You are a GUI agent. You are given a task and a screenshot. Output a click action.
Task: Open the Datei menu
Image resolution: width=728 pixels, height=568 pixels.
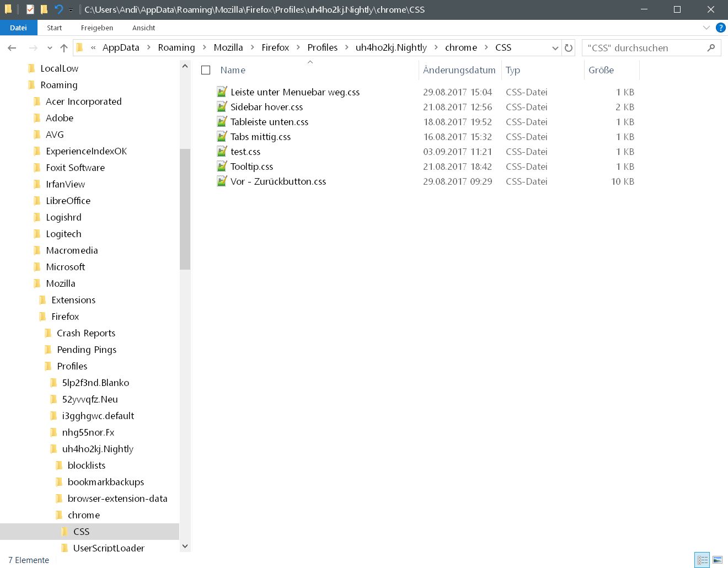point(18,28)
